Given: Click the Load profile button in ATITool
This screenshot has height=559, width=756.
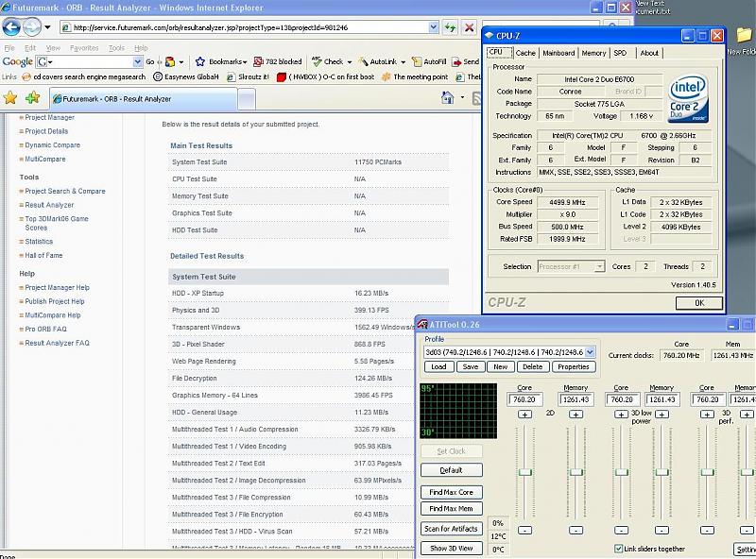Looking at the screenshot, I should tap(438, 366).
